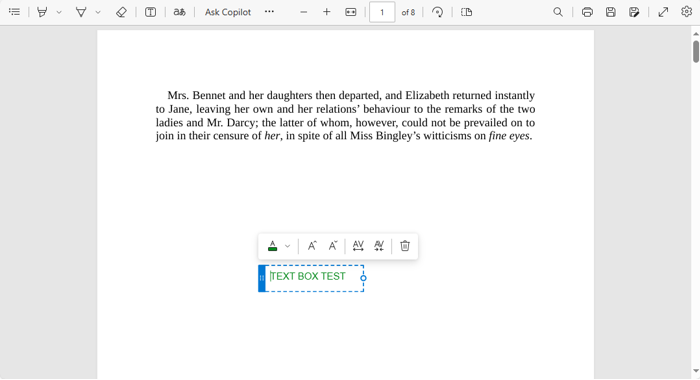The image size is (700, 380).
Task: Open the Translate tool
Action: pos(179,12)
